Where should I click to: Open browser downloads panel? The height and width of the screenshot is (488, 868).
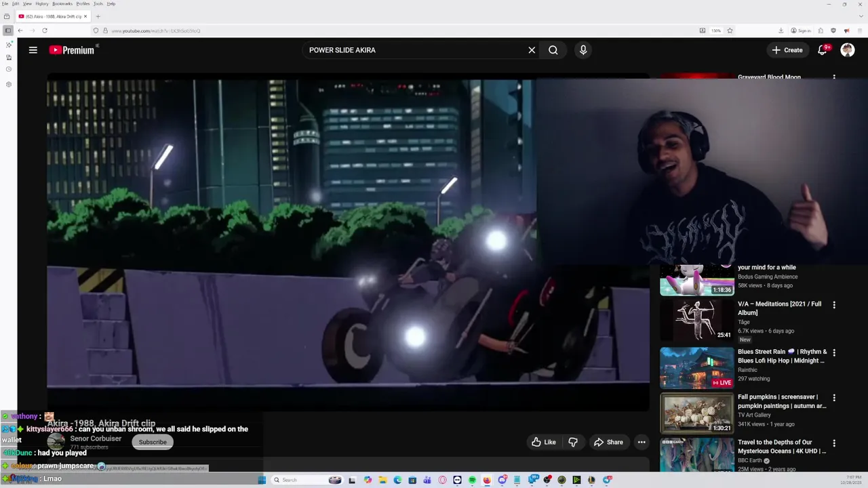pyautogui.click(x=781, y=30)
